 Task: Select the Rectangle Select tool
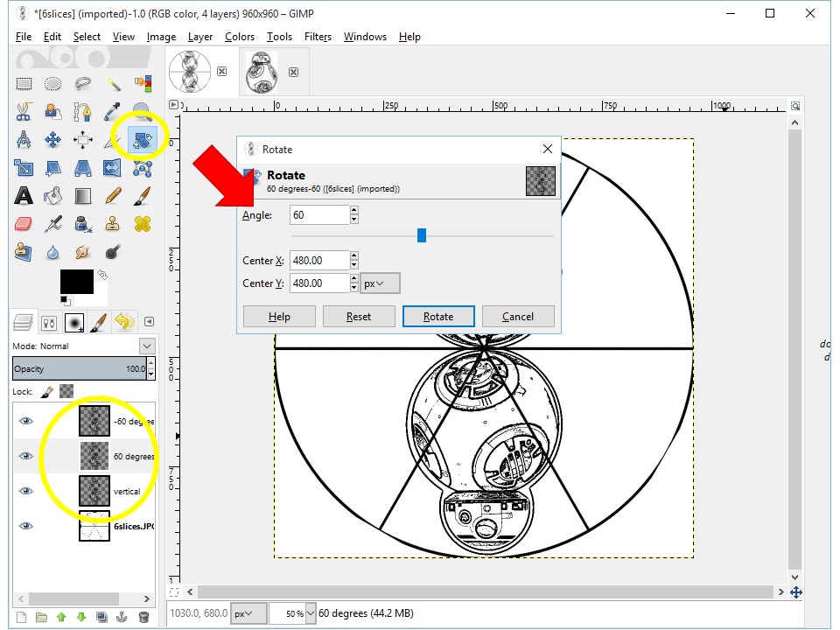click(x=24, y=84)
